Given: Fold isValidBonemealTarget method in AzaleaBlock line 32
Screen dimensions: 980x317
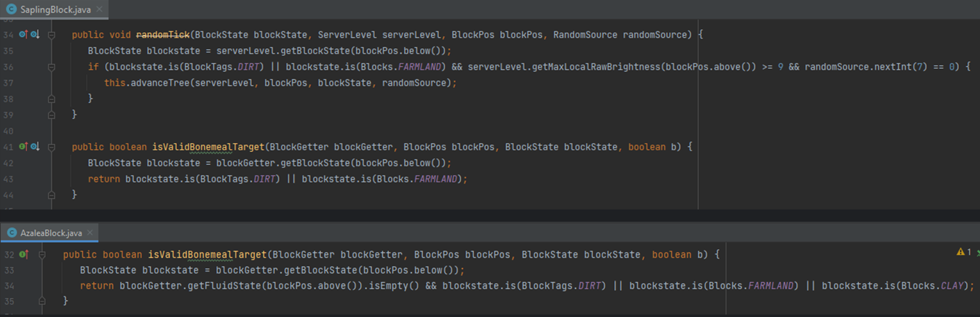Looking at the screenshot, I should pyautogui.click(x=42, y=255).
